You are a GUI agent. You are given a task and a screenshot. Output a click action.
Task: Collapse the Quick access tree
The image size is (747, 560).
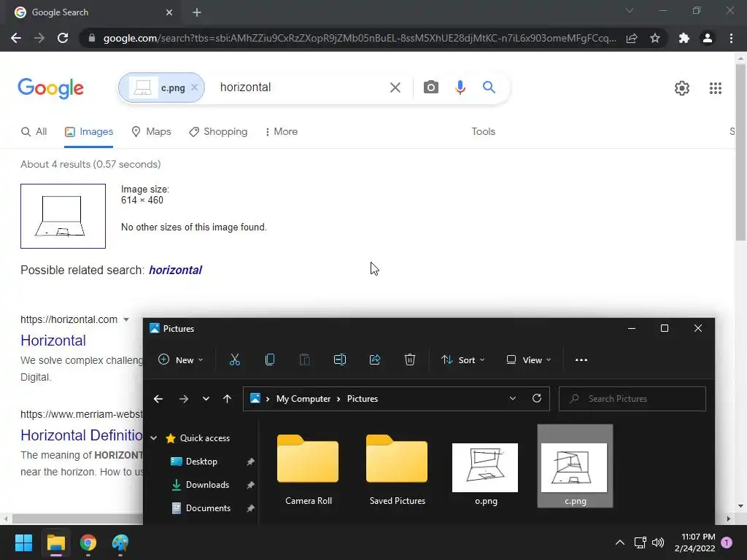[153, 438]
